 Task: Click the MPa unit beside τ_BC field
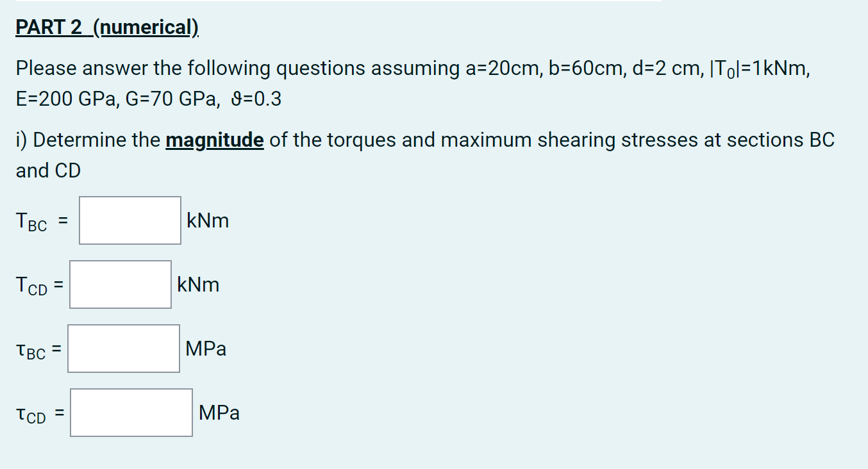pos(206,349)
